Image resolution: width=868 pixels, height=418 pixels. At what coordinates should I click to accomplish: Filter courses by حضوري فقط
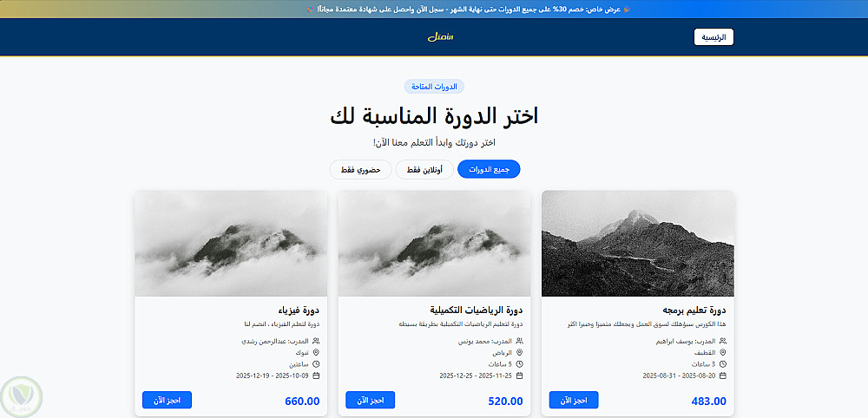pos(360,169)
